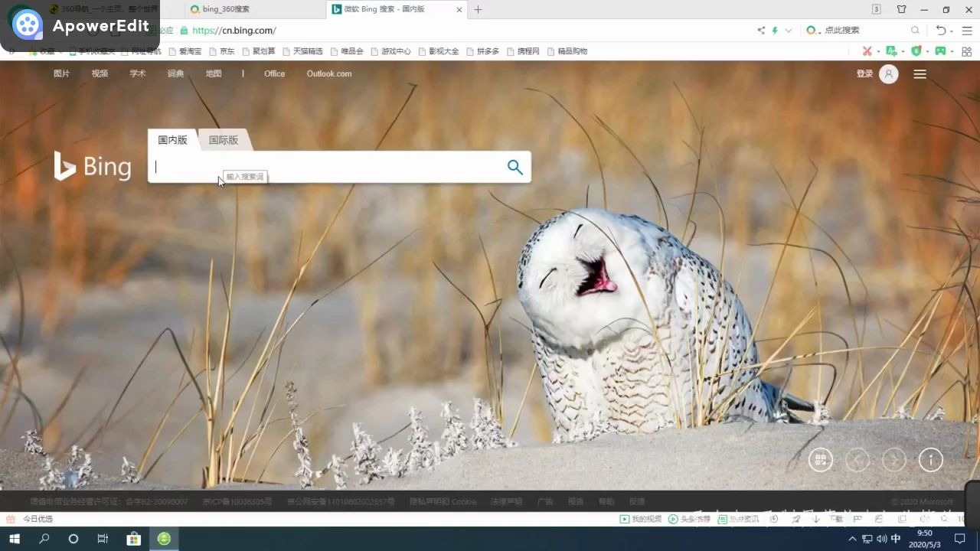This screenshot has width=980, height=551.
Task: Open the 聚划算 bookmark
Action: pyautogui.click(x=259, y=51)
